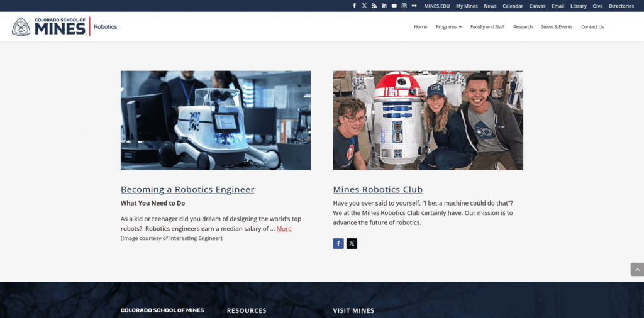Open the MINES.EDU top link

437,6
